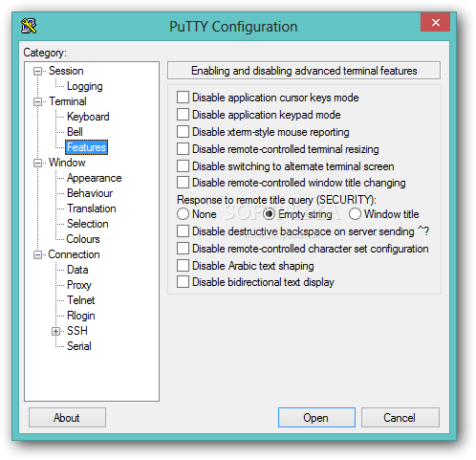This screenshot has width=476, height=460.
Task: Open the Rlogin category
Action: [x=81, y=316]
